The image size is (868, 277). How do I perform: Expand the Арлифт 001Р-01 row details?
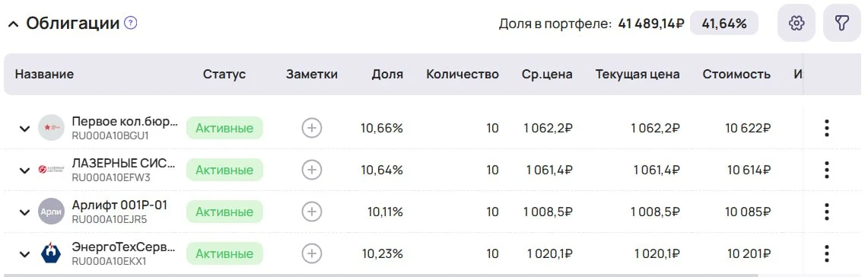point(24,212)
